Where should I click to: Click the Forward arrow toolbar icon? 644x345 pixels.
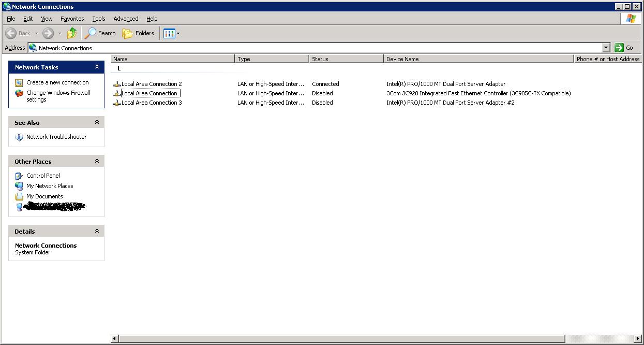(48, 33)
